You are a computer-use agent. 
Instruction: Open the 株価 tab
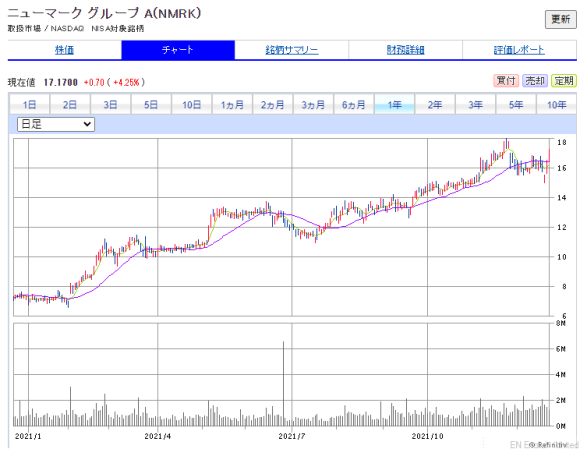point(64,50)
